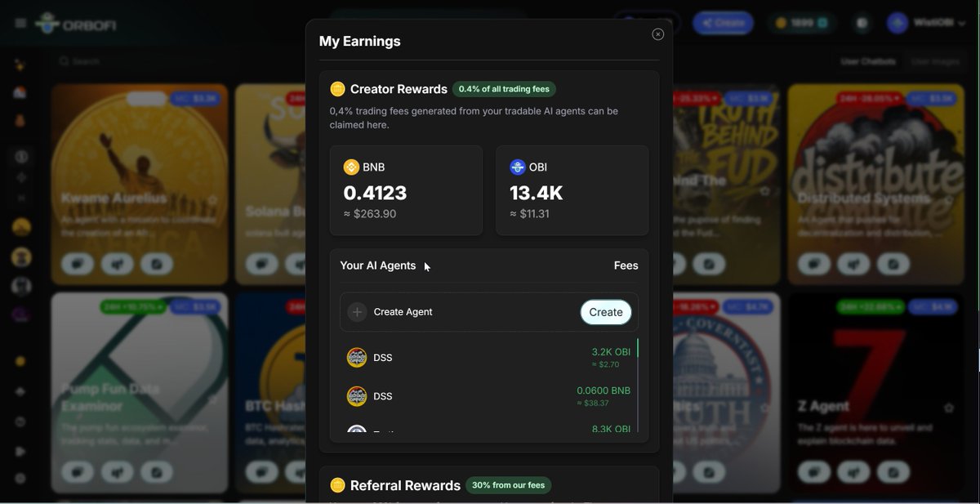980x504 pixels.
Task: Favorite the Distributed Systems agent with its star
Action: pyautogui.click(x=949, y=199)
